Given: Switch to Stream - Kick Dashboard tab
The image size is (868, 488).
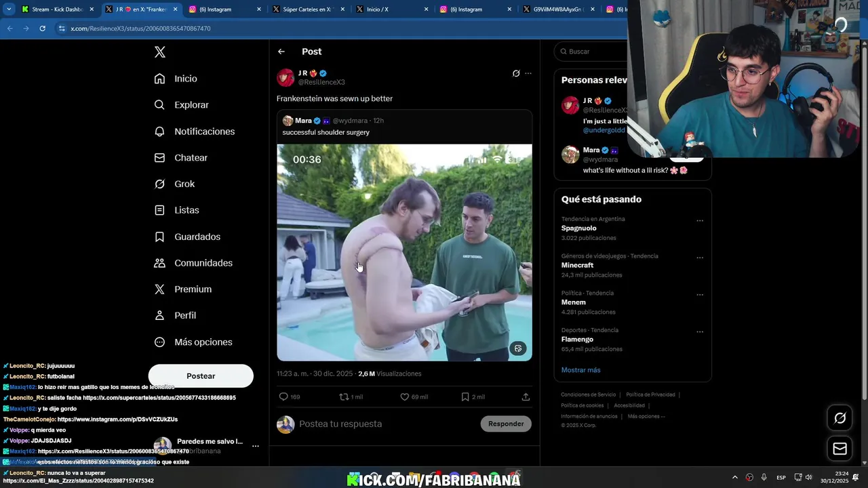Looking at the screenshot, I should click(57, 9).
